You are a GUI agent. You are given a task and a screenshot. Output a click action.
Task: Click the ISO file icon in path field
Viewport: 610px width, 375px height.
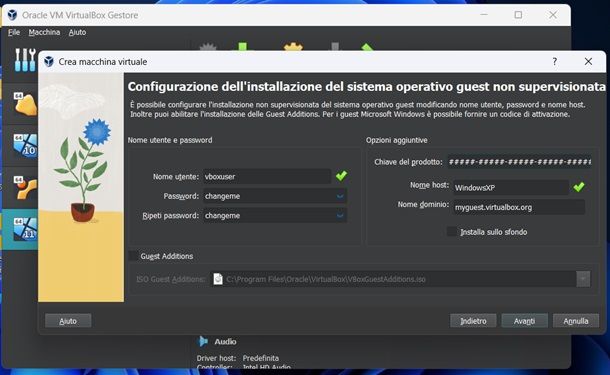[x=218, y=279]
